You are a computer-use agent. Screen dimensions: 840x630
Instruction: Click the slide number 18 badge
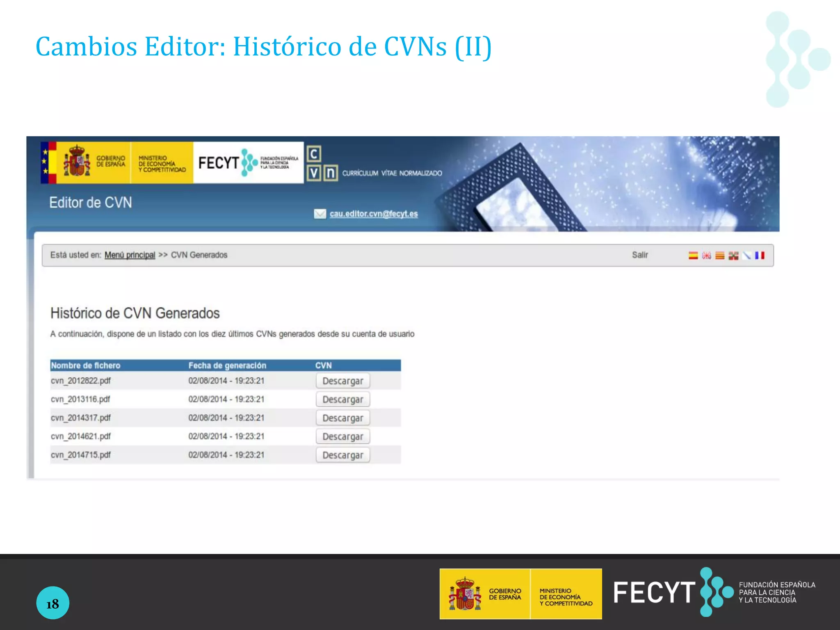(52, 603)
